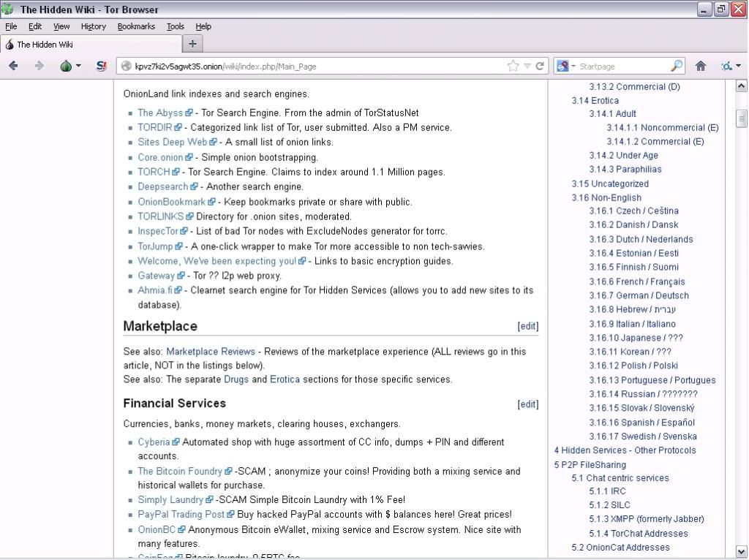Select 3.16.9 Italian / Italiano entry
Screen dimensions: 749x560
[633, 324]
